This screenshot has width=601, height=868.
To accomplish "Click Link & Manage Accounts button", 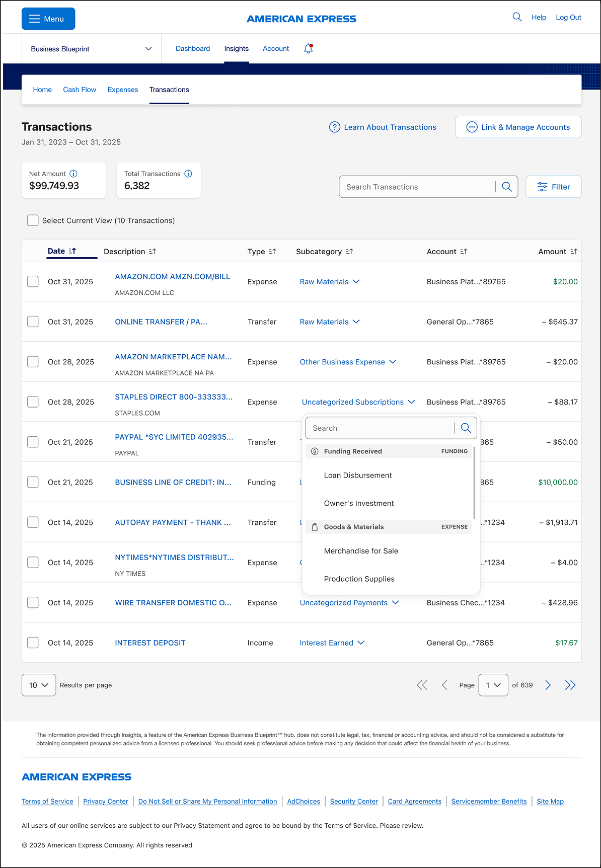I will [x=518, y=127].
